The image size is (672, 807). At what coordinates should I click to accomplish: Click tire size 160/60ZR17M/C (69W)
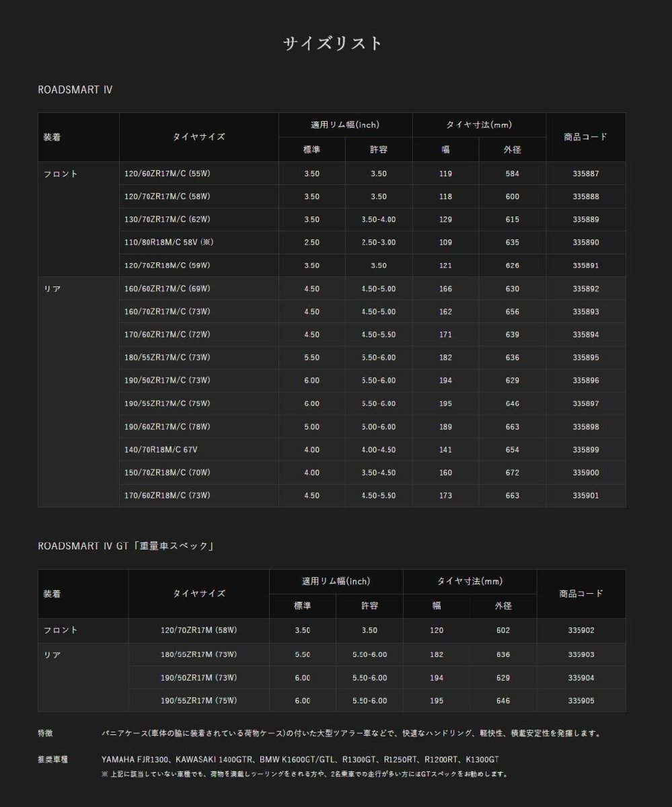point(167,289)
